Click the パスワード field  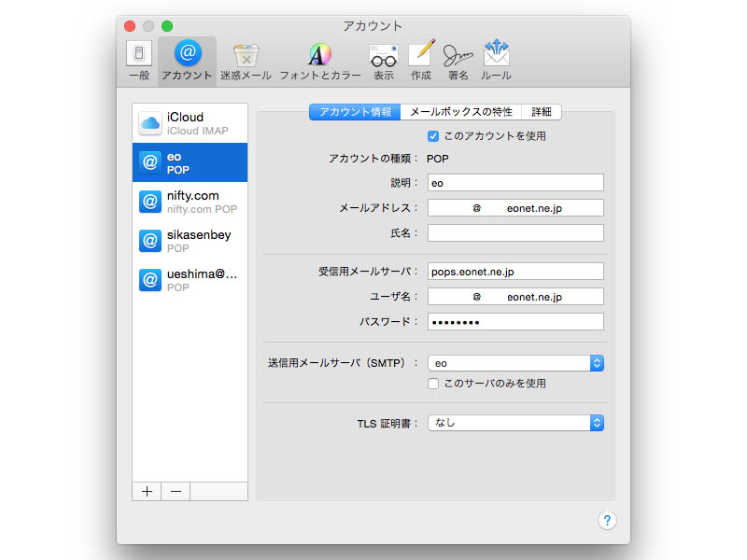(515, 322)
